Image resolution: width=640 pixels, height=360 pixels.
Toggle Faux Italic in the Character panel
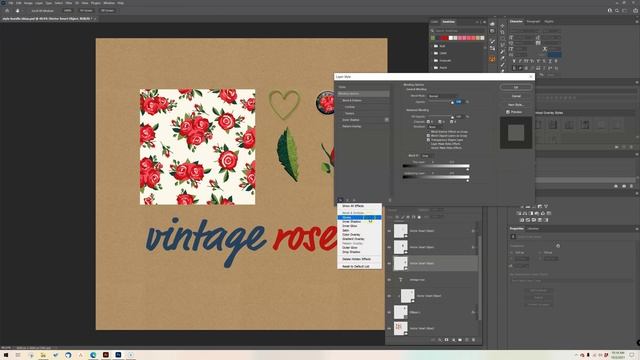(520, 61)
